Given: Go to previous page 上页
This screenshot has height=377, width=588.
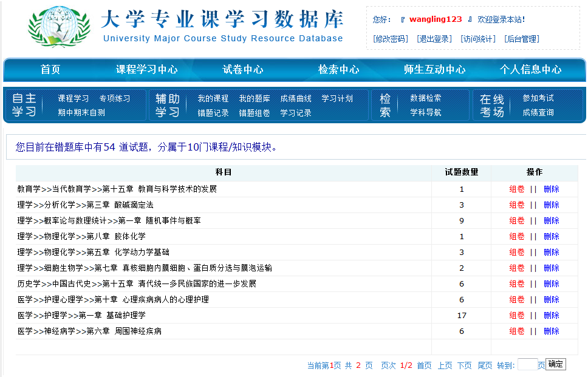Looking at the screenshot, I should (x=445, y=365).
